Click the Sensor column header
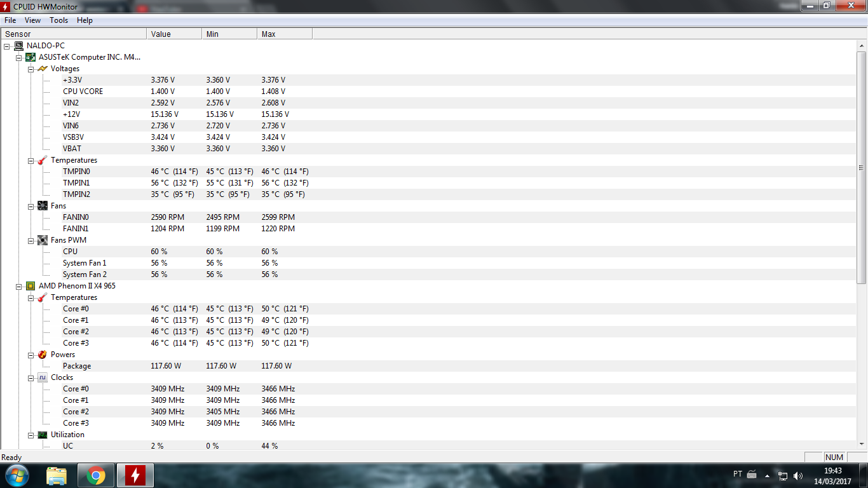Screen dimensions: 868x488 tap(74, 34)
